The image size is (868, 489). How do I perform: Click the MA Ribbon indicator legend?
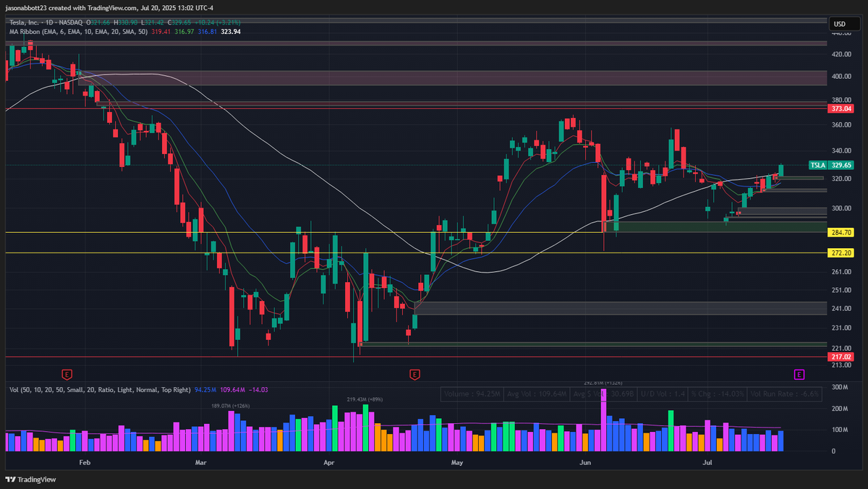point(80,32)
